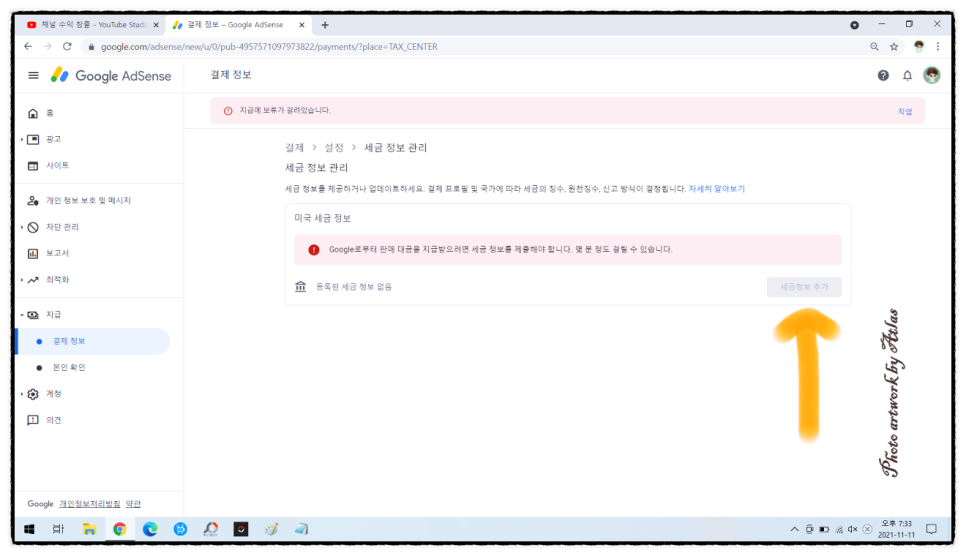
Task: Open the Chrome profile avatar
Action: point(919,46)
